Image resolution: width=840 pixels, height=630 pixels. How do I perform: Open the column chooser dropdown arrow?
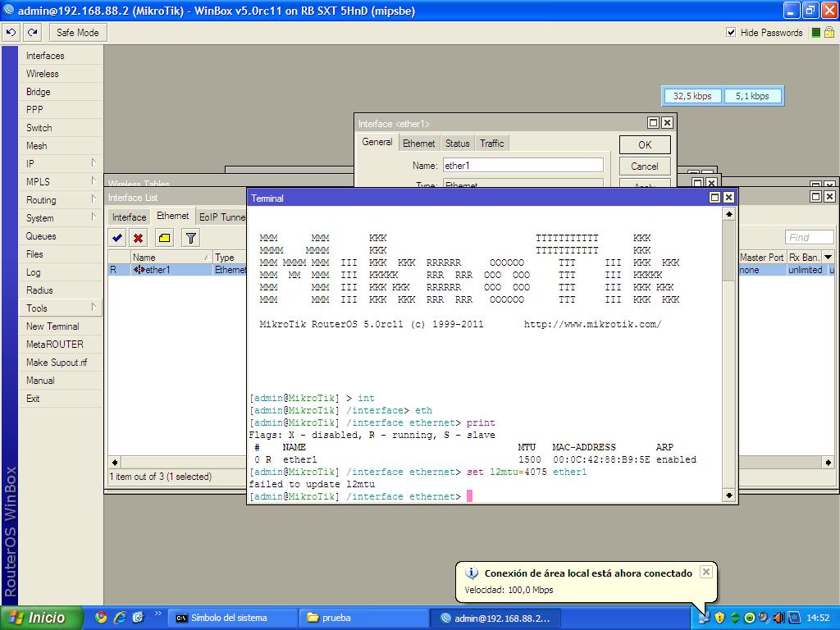click(829, 257)
